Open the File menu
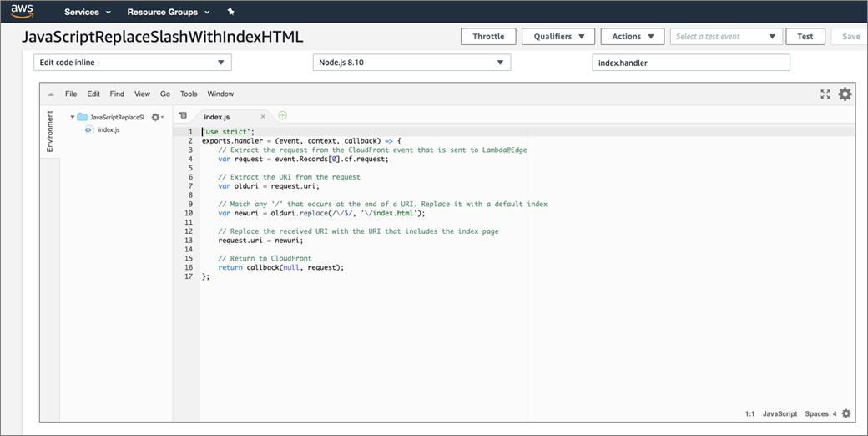Screen dimensions: 868x436 (x=71, y=94)
